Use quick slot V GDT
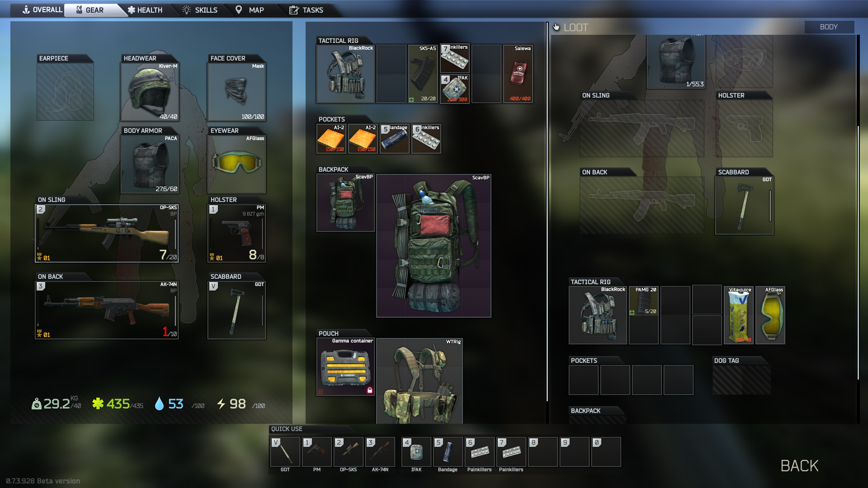This screenshot has width=868, height=488. click(x=285, y=452)
